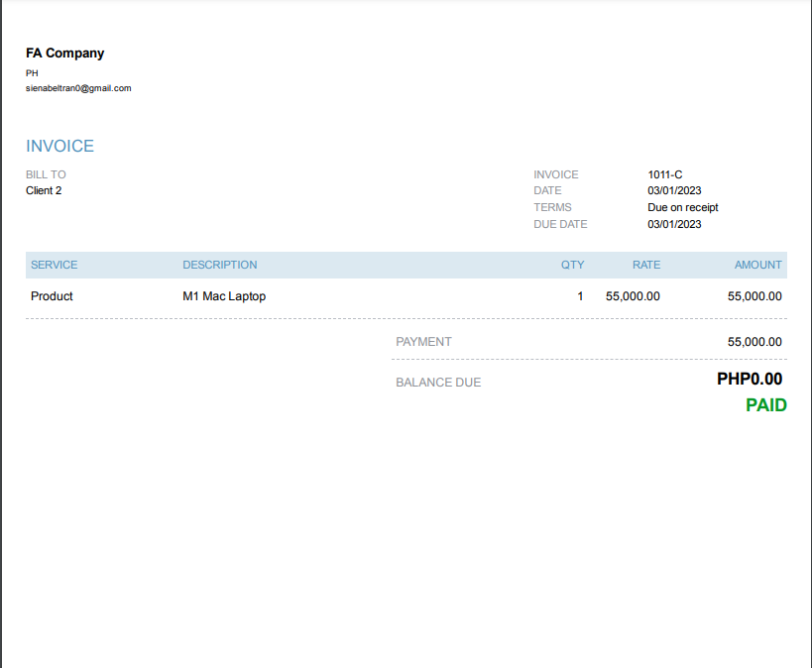This screenshot has height=668, width=812.
Task: Click the sienabeltran0@gmail.com email address
Action: [78, 88]
